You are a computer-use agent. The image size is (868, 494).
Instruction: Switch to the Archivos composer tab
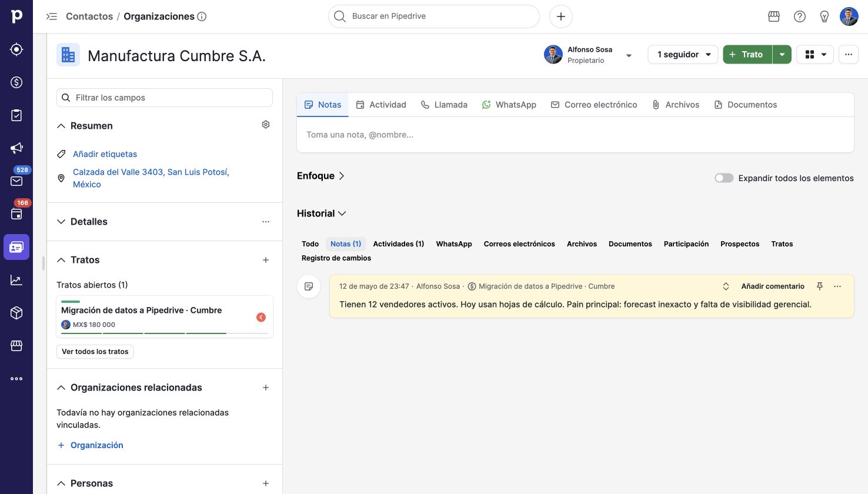(676, 105)
